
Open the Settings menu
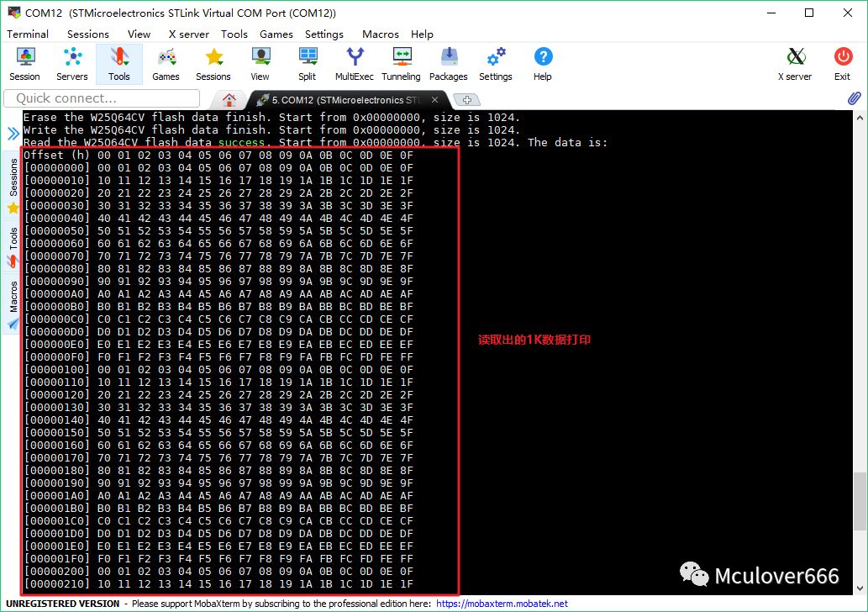pyautogui.click(x=324, y=34)
